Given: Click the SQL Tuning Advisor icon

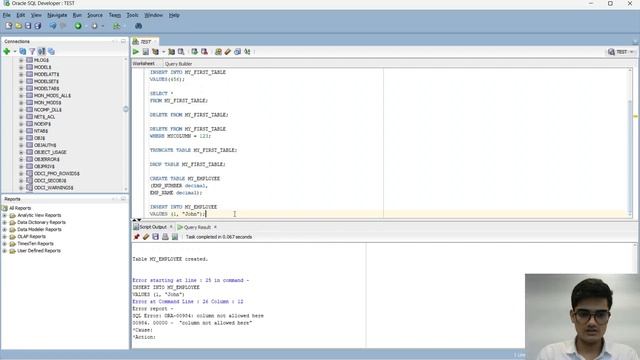Looking at the screenshot, I should [181, 52].
